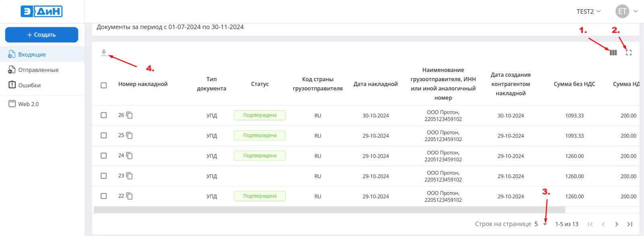Image resolution: width=644 pixels, height=236 pixels.
Task: Expand user menu chevron beside avatar
Action: [636, 11]
